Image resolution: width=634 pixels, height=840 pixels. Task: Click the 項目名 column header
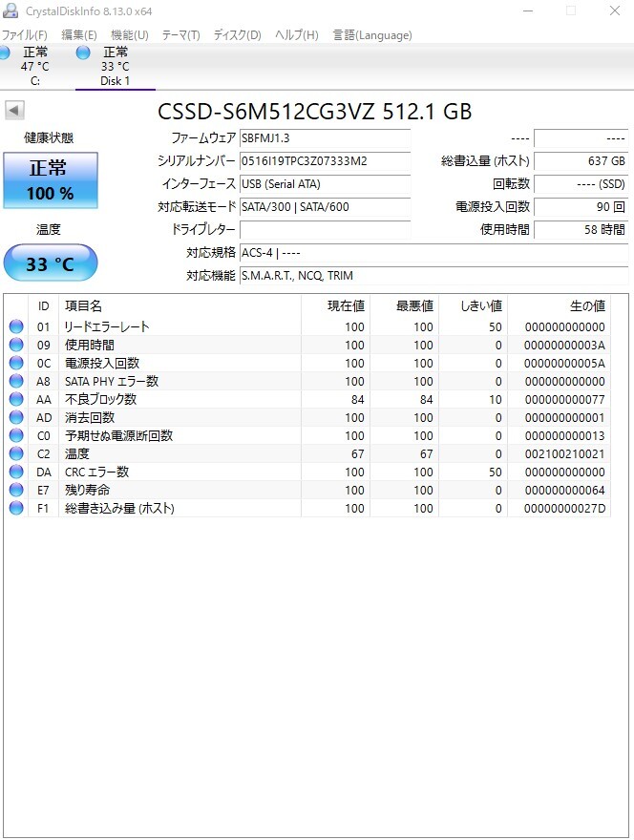pyautogui.click(x=180, y=305)
